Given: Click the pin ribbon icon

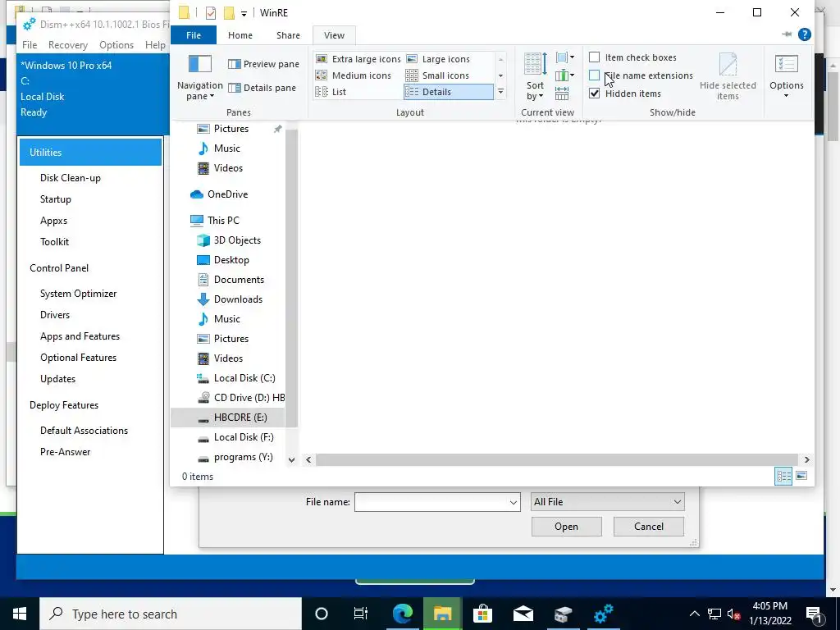Looking at the screenshot, I should pos(787,34).
